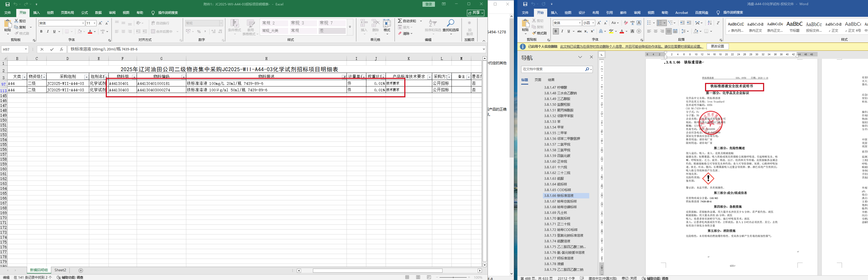Toggle superscript in Word ribbon
Viewport: 868px width, 280px height.
click(592, 31)
